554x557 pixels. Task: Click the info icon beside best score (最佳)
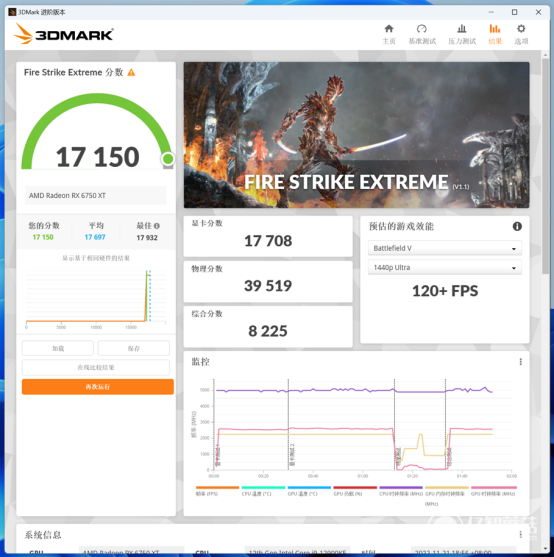tap(157, 226)
